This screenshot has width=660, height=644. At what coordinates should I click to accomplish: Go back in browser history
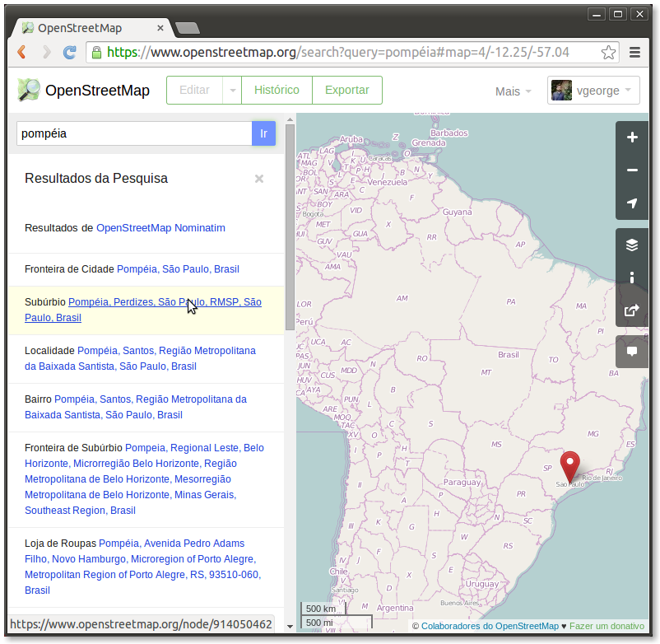[22, 52]
